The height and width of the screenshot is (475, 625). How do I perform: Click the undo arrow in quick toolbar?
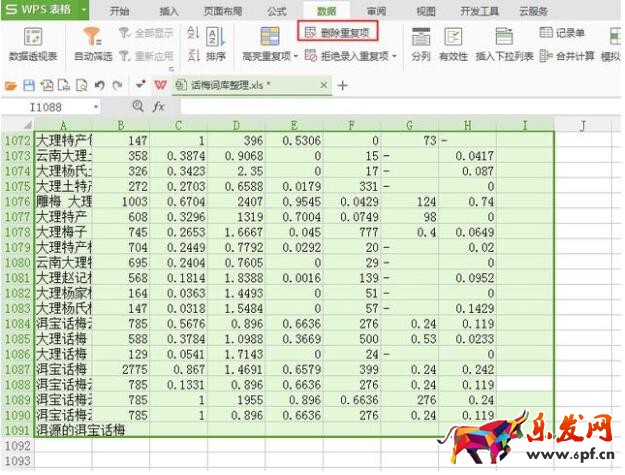coord(100,86)
